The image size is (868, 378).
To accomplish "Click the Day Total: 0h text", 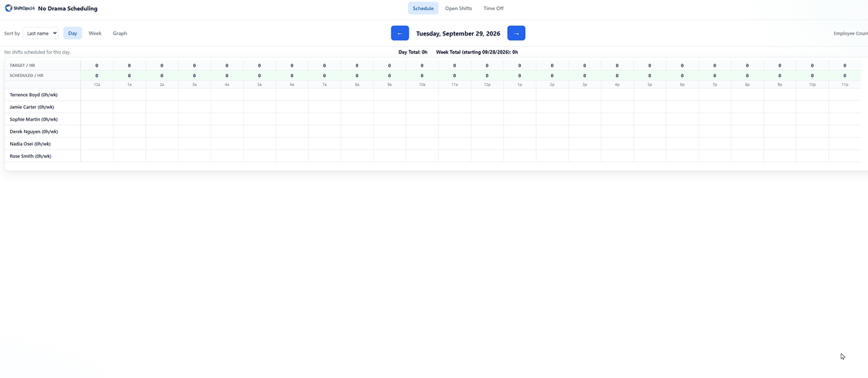I will point(413,52).
